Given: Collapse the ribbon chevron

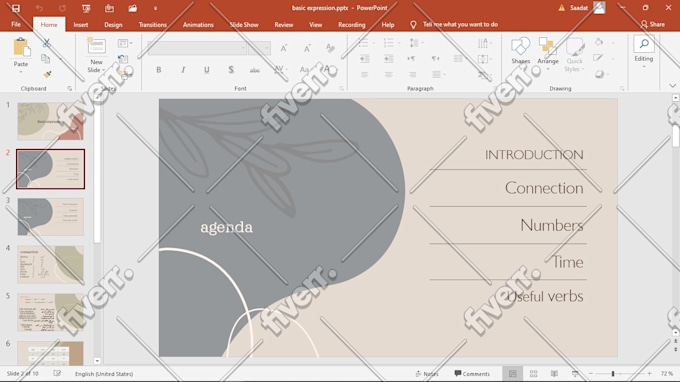Looking at the screenshot, I should click(672, 85).
